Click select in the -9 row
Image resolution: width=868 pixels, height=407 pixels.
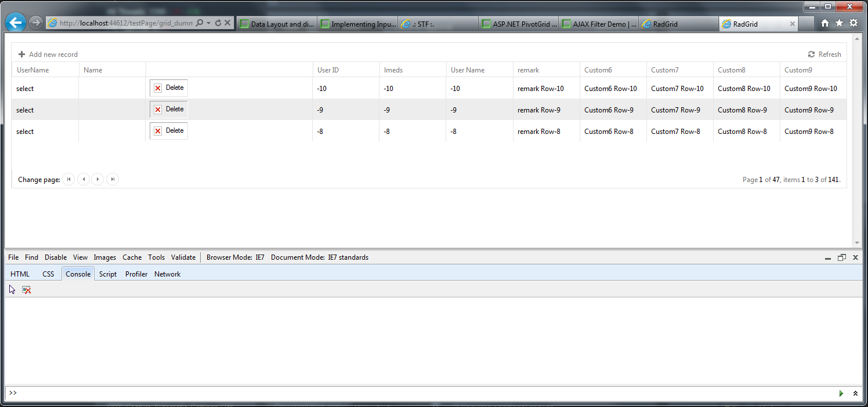(x=25, y=110)
